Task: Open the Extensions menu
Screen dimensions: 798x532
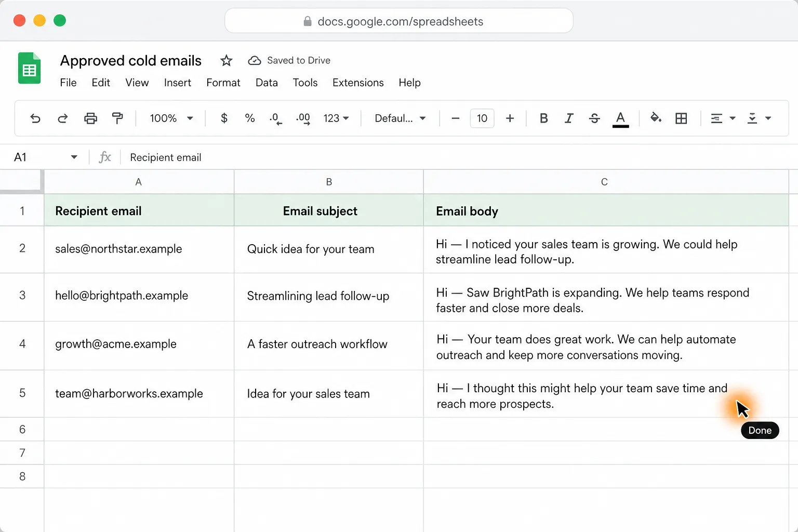Action: 358,83
